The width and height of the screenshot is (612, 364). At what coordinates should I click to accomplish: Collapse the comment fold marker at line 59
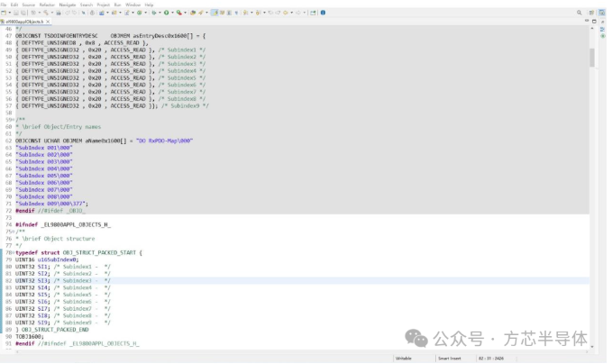click(14, 120)
